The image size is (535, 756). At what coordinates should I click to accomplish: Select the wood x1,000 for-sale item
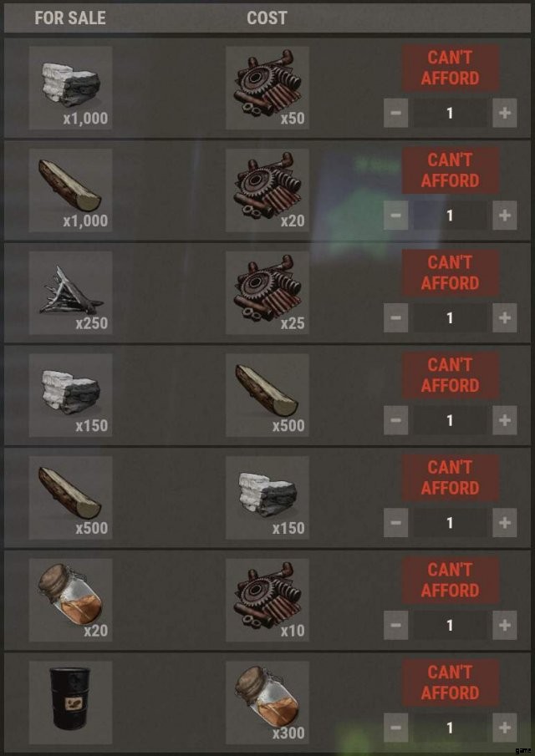[70, 190]
